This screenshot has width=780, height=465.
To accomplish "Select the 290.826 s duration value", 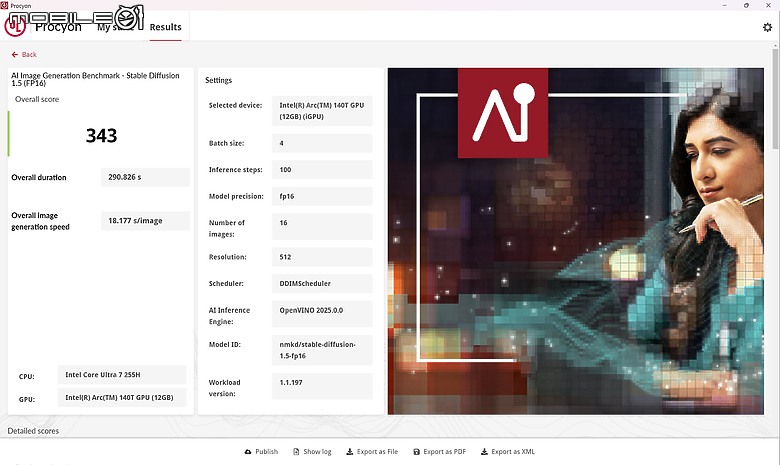I will [x=145, y=177].
